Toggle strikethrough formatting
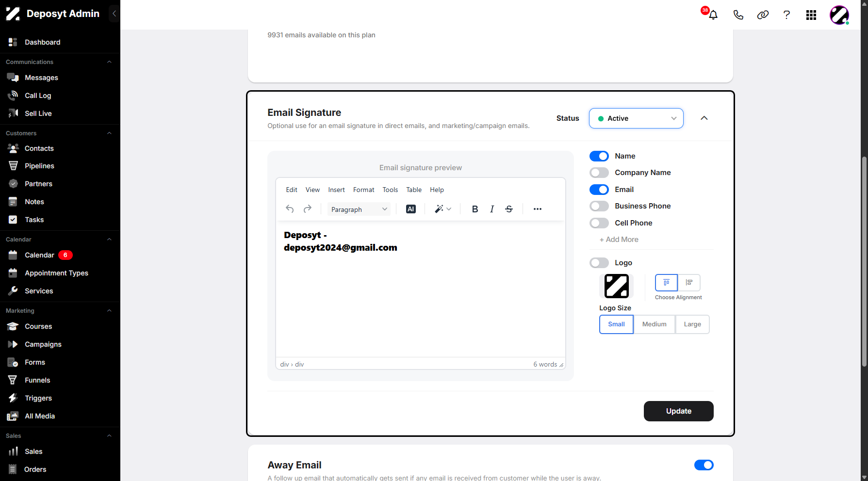This screenshot has width=868, height=481. pos(509,209)
